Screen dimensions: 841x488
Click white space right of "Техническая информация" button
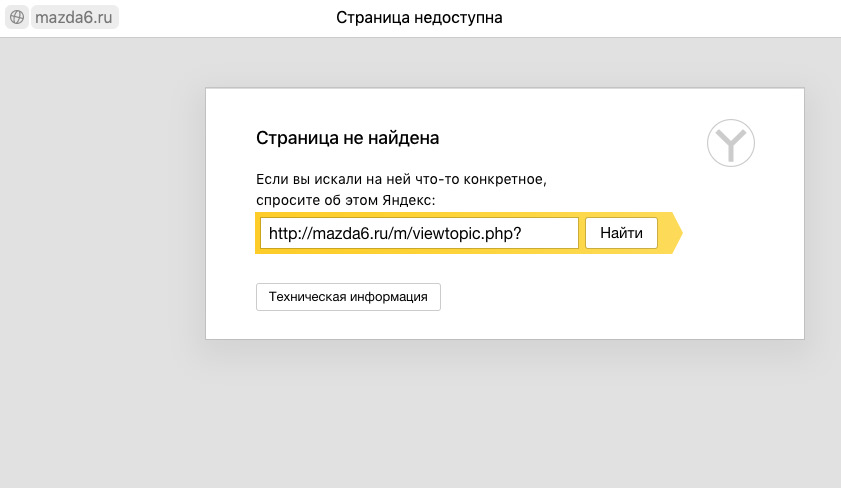[x=600, y=297]
